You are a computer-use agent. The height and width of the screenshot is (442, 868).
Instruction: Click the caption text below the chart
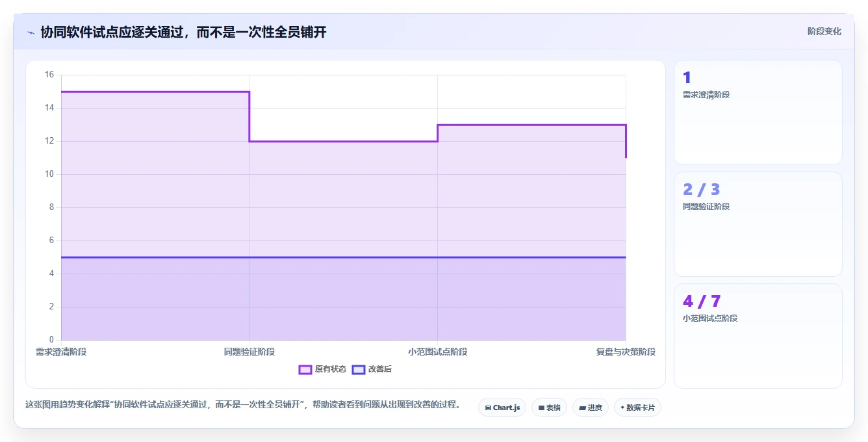[x=243, y=404]
